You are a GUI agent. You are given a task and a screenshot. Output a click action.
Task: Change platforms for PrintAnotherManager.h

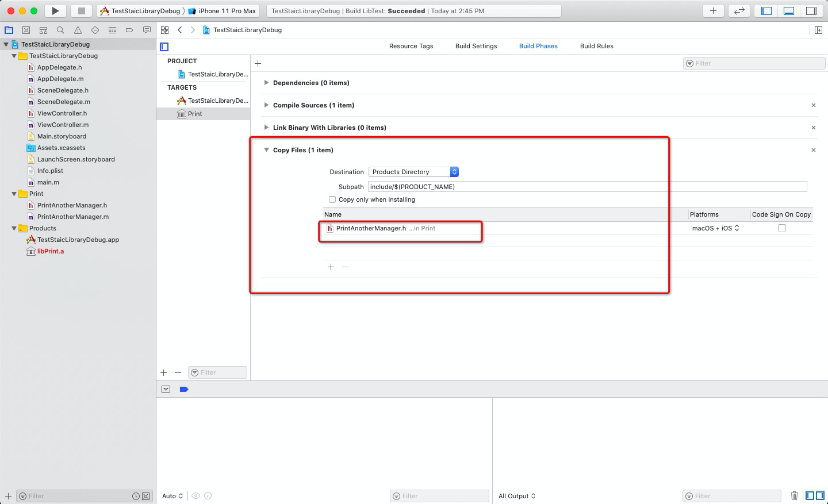[716, 228]
